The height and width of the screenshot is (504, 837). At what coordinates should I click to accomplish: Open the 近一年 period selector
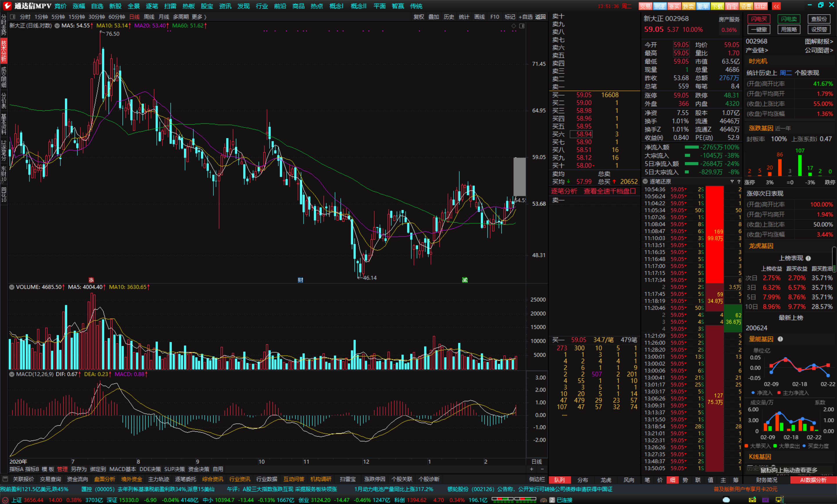783,128
